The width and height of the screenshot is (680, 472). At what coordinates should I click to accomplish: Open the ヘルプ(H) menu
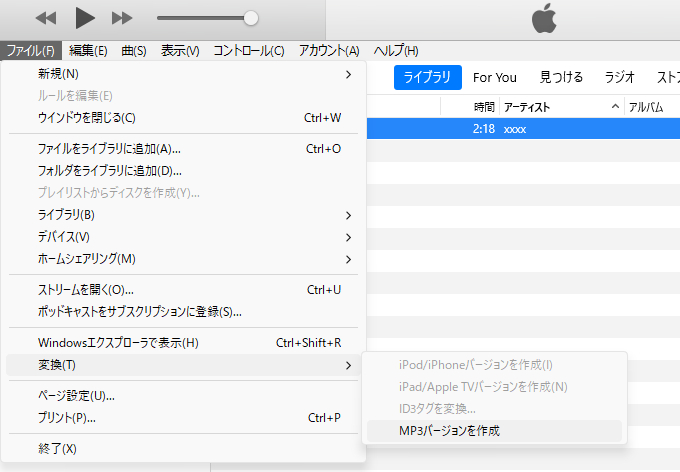coord(396,51)
